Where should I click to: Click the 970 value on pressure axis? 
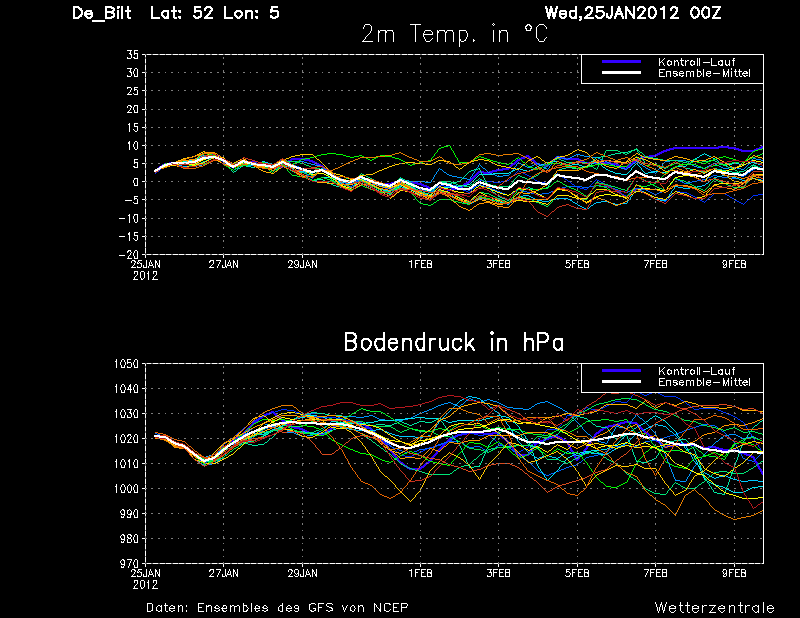point(129,564)
